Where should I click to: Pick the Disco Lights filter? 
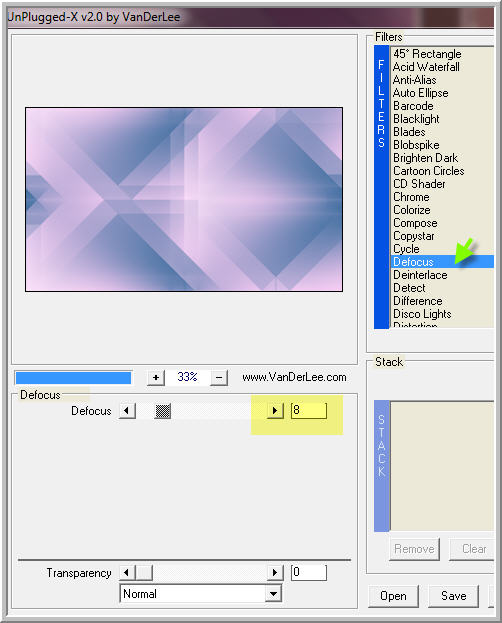click(422, 314)
